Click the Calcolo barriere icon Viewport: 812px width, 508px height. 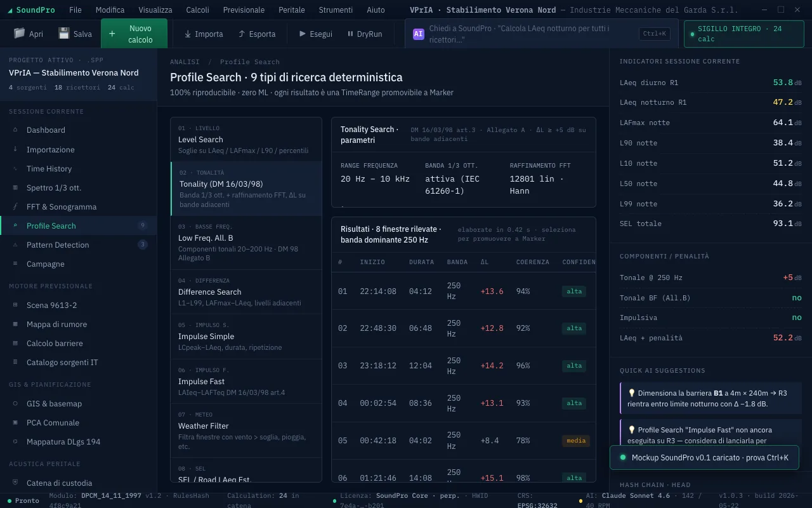(15, 343)
